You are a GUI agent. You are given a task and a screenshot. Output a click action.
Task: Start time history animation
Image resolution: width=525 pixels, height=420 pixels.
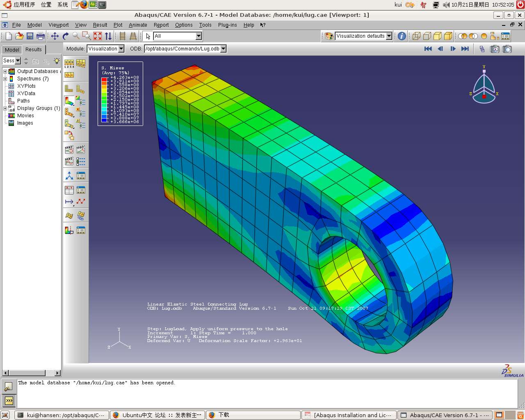coord(81,150)
